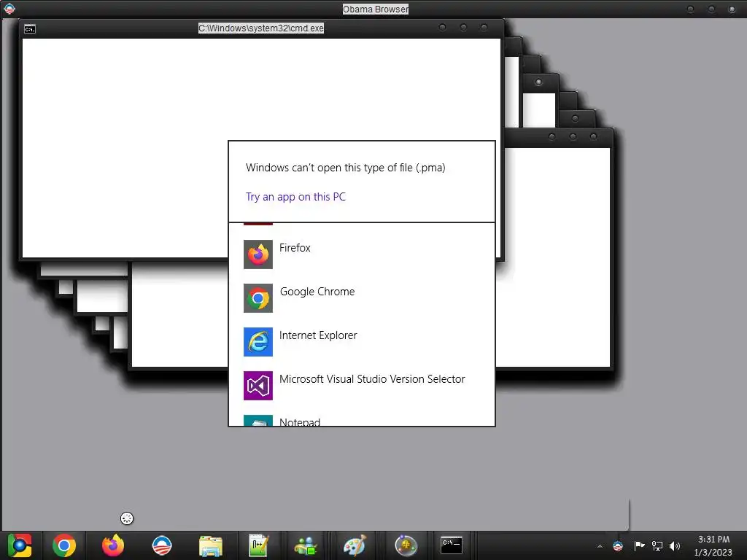Screen dimensions: 747x560
Task: Click the Start button on the taskbar
Action: click(x=20, y=545)
